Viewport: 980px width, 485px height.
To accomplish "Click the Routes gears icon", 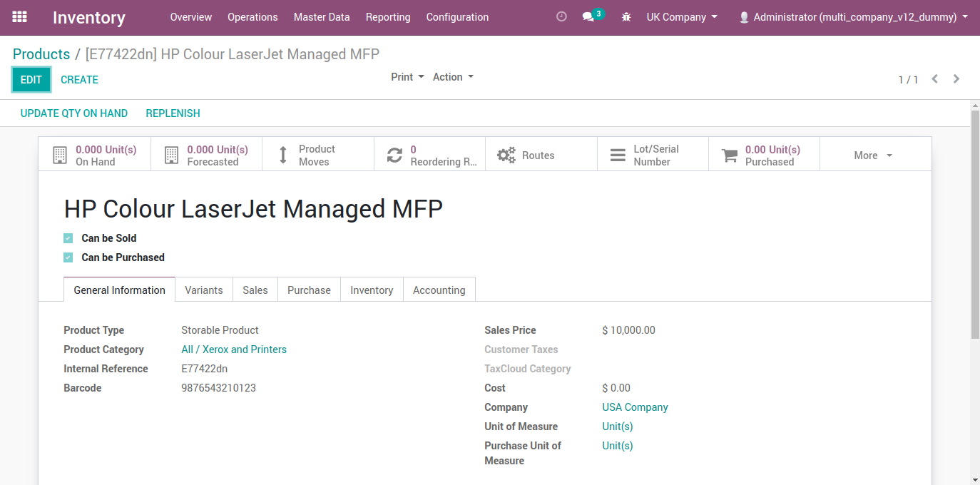I will [506, 155].
